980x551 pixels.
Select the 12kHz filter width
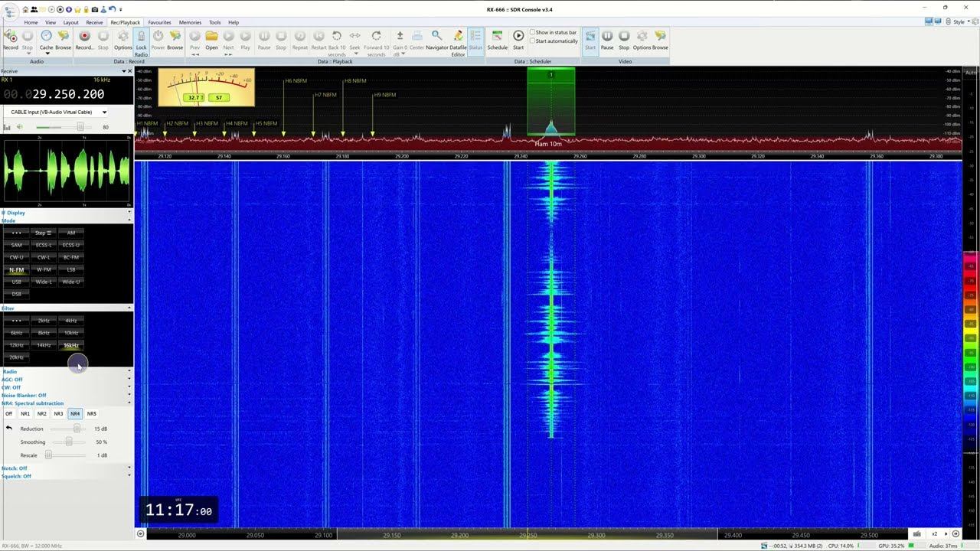16,345
